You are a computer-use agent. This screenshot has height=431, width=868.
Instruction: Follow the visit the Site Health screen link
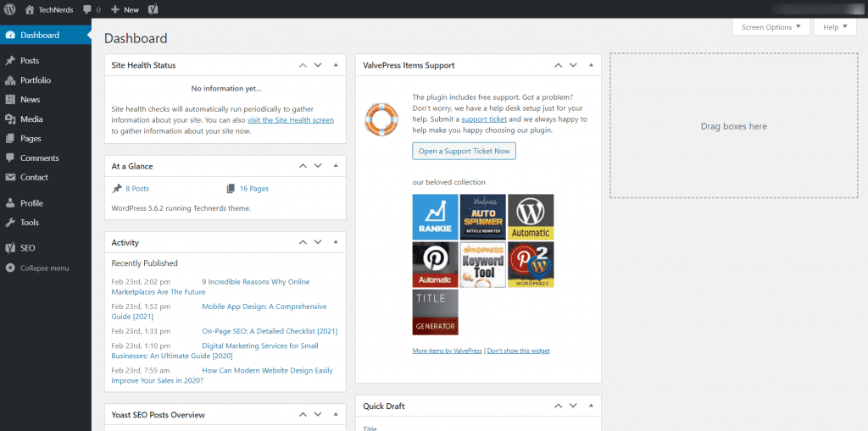291,120
